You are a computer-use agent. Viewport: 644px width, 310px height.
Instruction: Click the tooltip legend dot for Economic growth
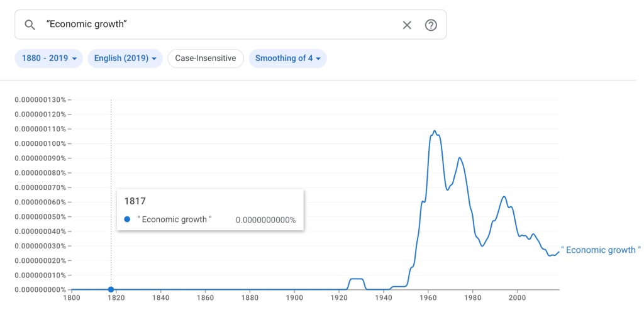coord(127,219)
